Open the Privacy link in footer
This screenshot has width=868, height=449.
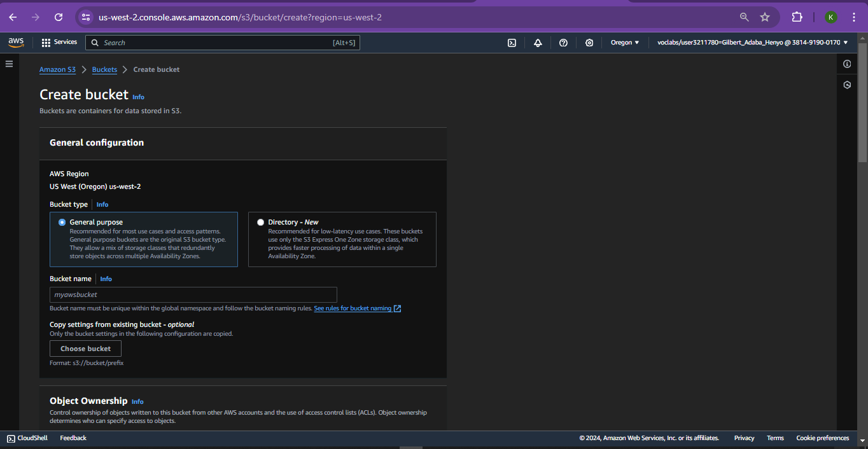(744, 438)
